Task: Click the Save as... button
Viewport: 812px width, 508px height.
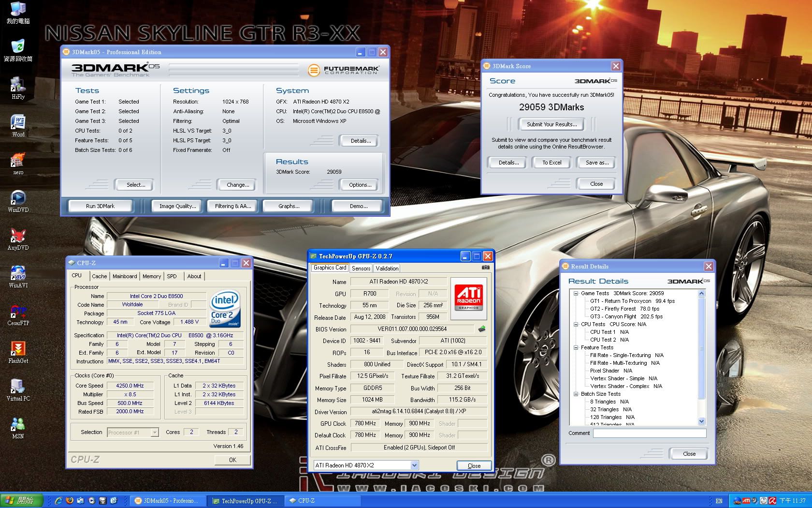Action: click(x=597, y=163)
